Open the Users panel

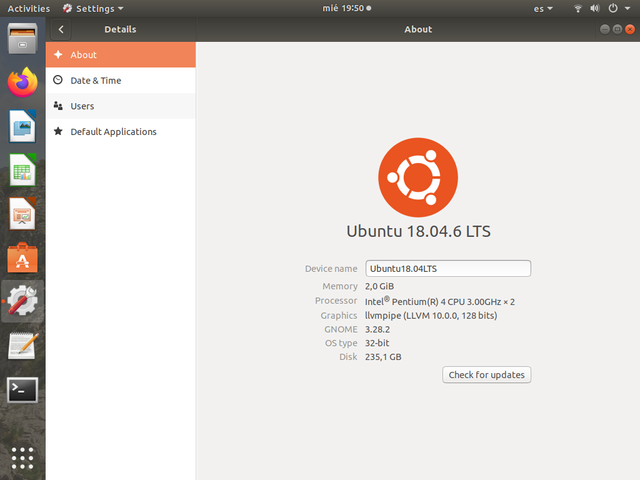(x=120, y=106)
